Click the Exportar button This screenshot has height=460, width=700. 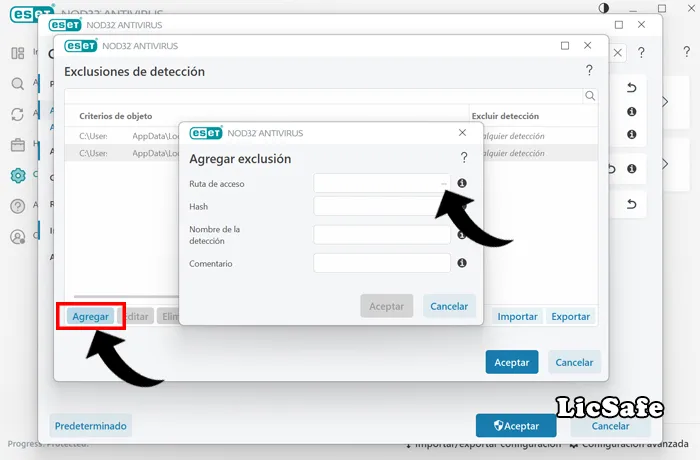571,316
